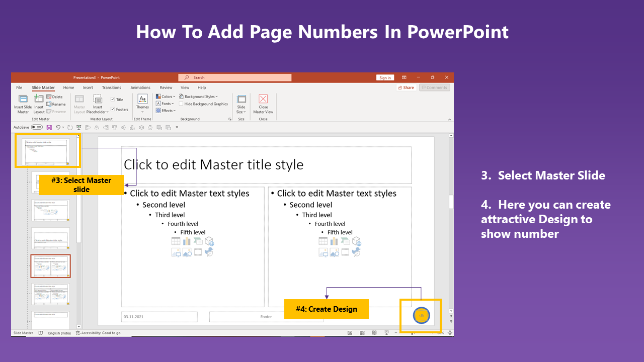Image resolution: width=644 pixels, height=362 pixels.
Task: Open the Background Styles dropdown
Action: point(198,97)
